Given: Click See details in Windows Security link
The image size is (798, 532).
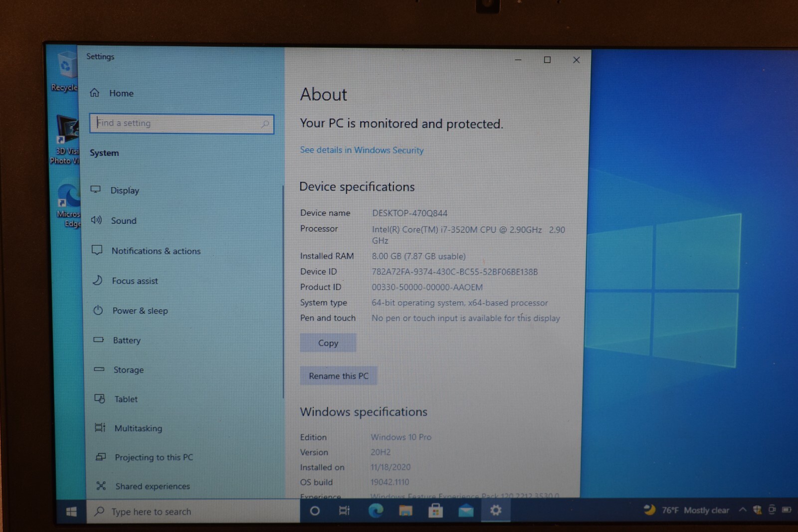Looking at the screenshot, I should (x=362, y=150).
